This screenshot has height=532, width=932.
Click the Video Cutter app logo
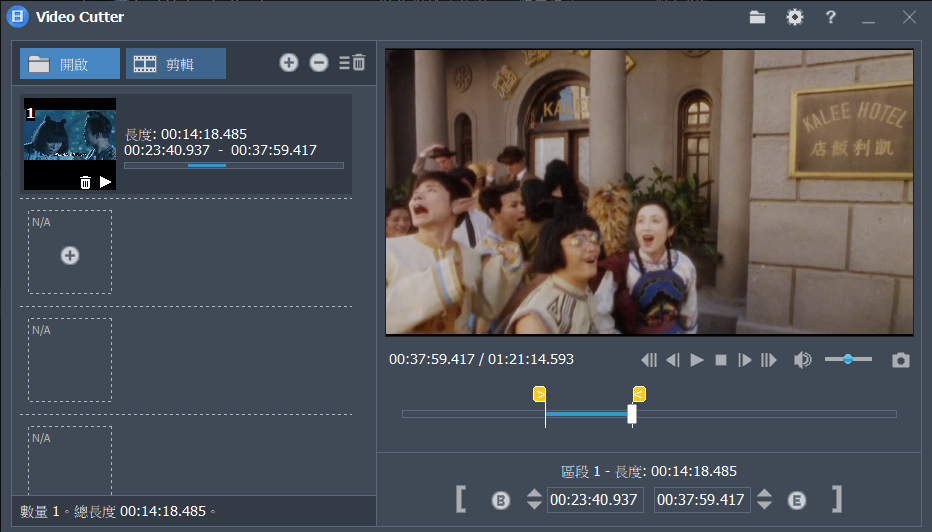point(17,17)
